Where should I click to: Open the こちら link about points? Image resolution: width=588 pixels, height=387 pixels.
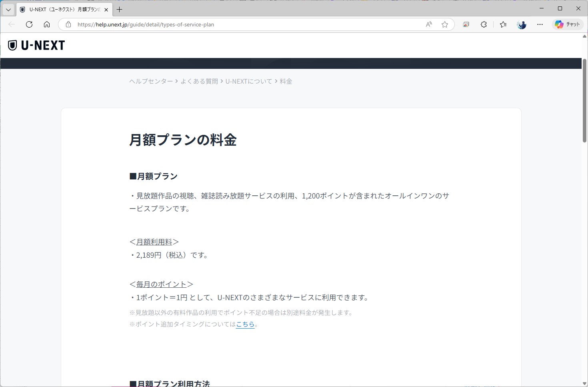point(245,325)
